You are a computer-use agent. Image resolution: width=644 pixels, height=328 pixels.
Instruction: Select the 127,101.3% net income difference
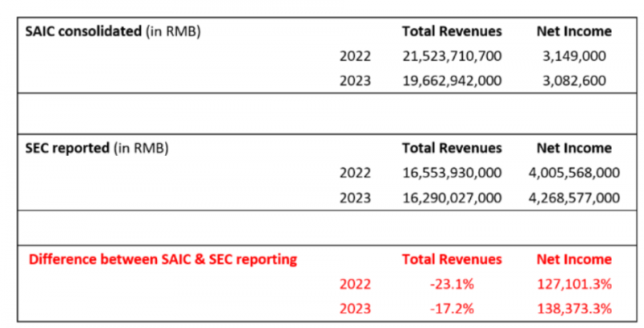point(573,284)
